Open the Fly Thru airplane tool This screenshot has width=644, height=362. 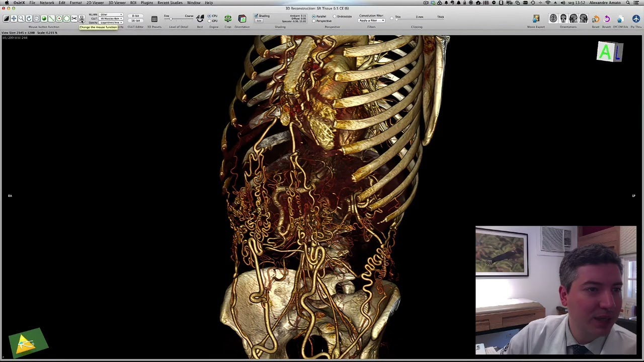(636, 19)
